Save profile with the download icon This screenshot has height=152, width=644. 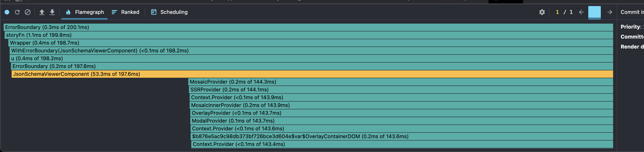coord(52,12)
